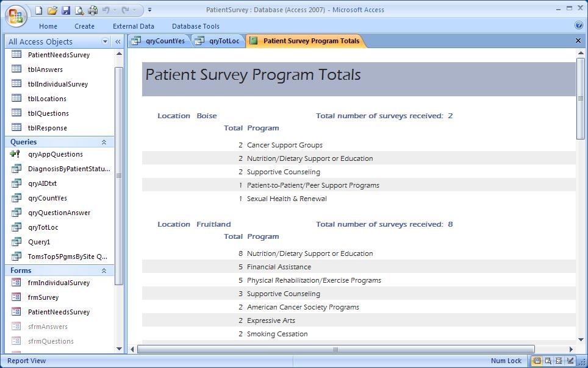Open Microsoft Access Help icon

[578, 26]
